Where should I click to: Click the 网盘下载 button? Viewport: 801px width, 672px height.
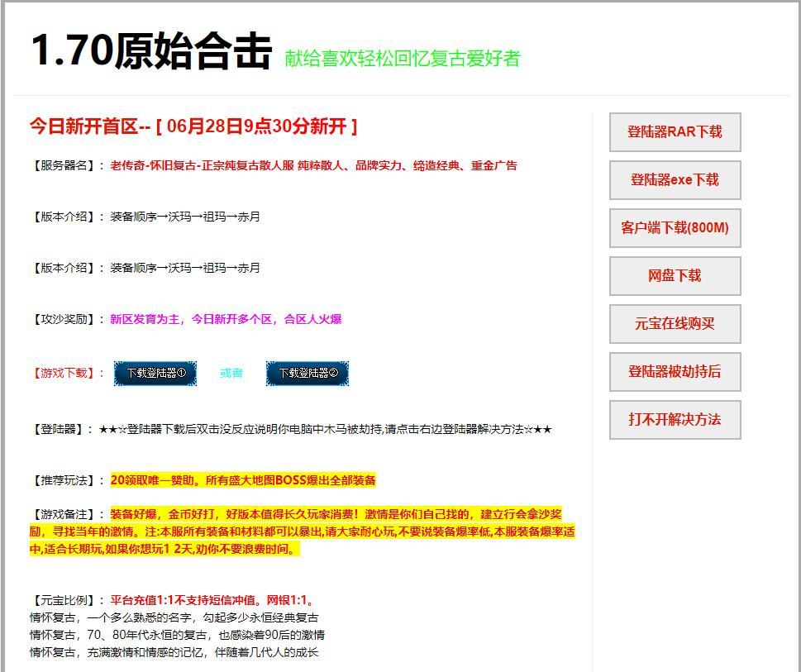675,275
